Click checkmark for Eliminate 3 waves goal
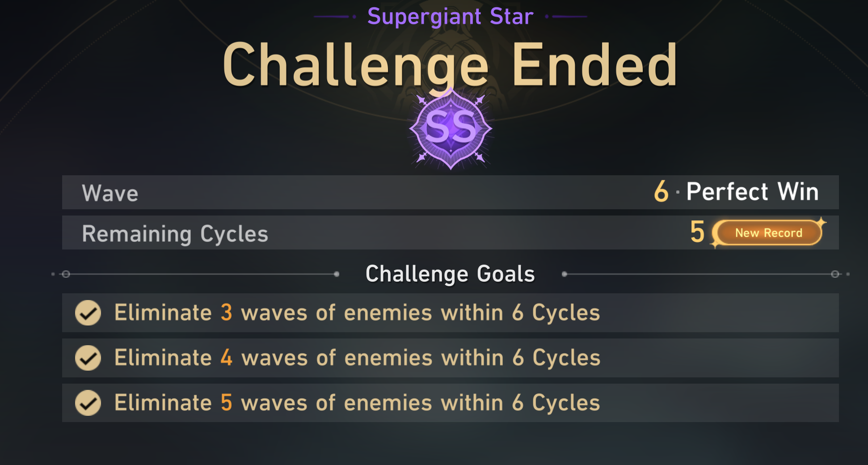This screenshot has width=868, height=465. click(x=88, y=313)
